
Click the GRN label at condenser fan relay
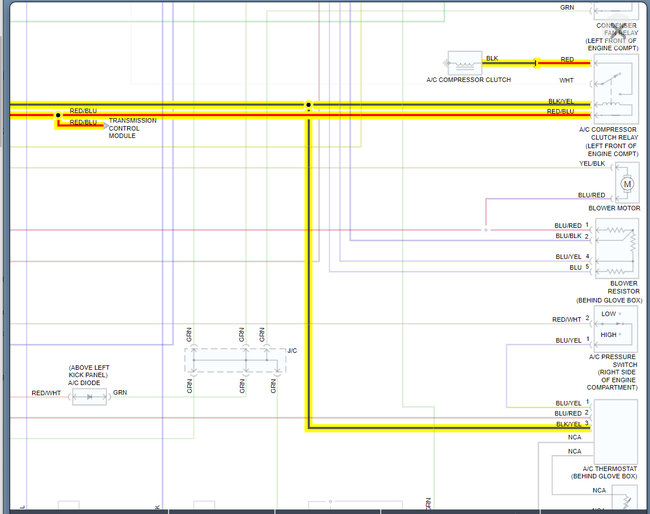click(x=567, y=7)
